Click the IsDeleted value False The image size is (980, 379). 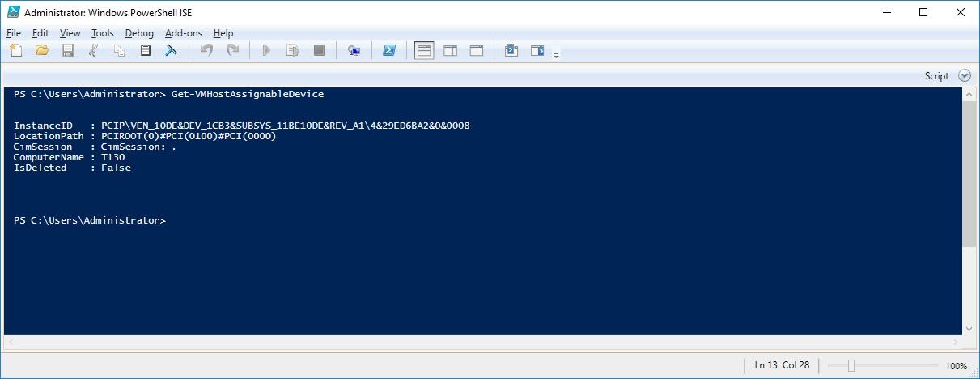click(x=116, y=168)
